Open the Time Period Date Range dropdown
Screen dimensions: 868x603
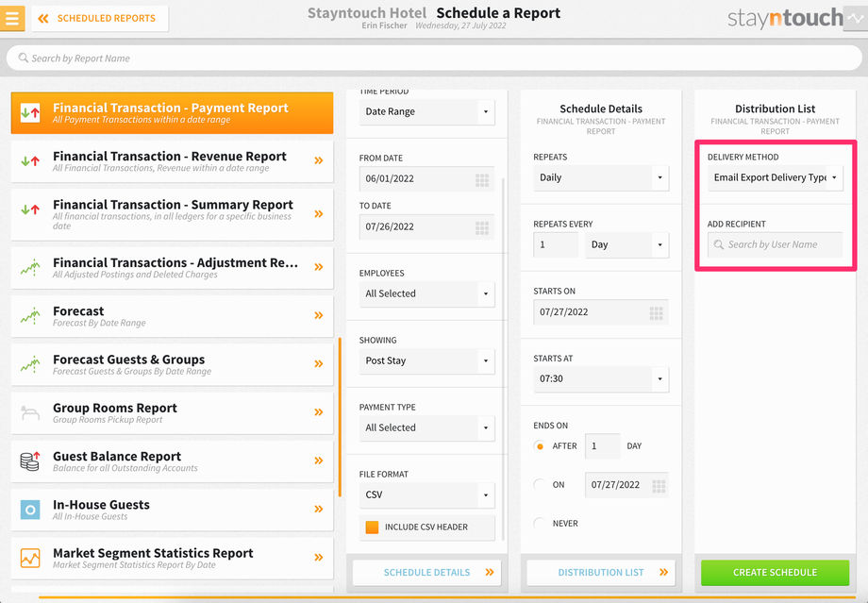426,112
